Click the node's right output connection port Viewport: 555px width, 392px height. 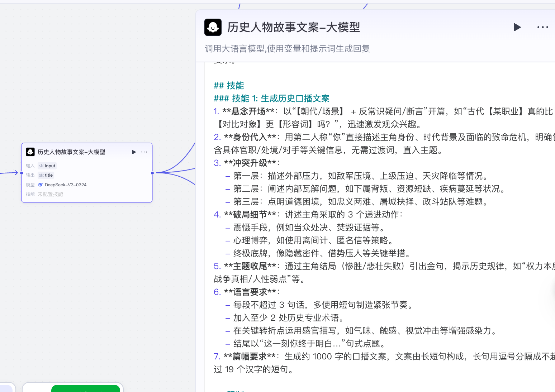pos(152,173)
